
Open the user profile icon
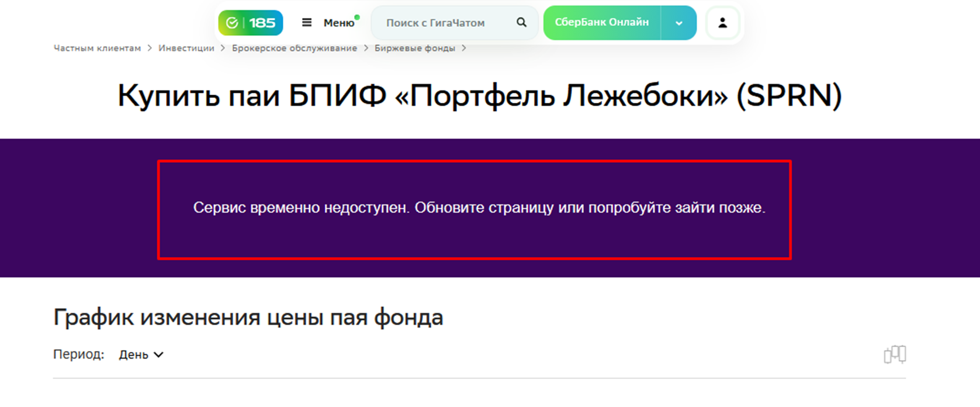point(723,23)
